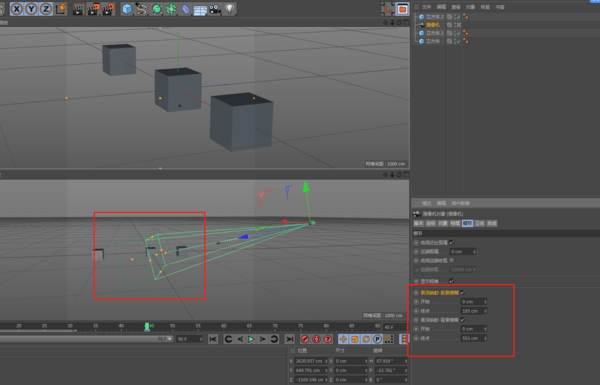Add a light object bulb icon

[230, 8]
